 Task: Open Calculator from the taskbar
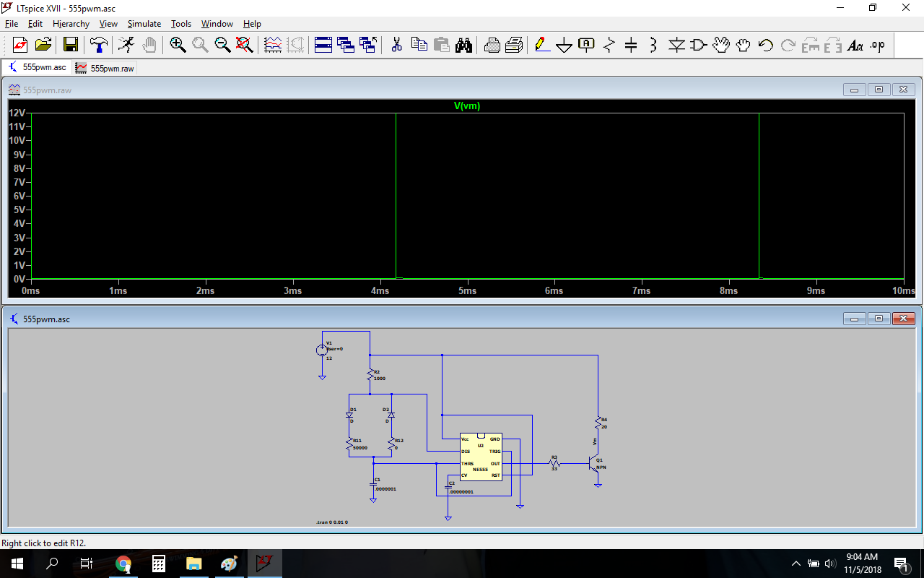click(159, 564)
